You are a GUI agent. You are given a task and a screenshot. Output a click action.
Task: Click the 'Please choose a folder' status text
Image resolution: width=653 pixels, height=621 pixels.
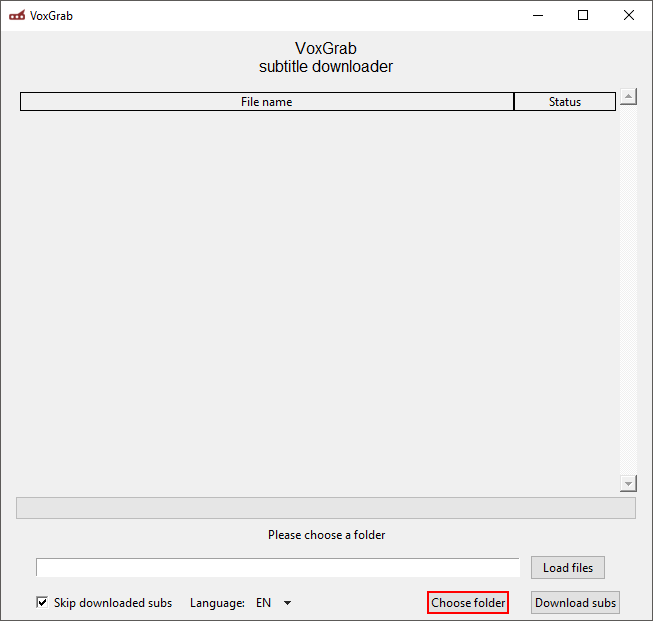point(326,535)
